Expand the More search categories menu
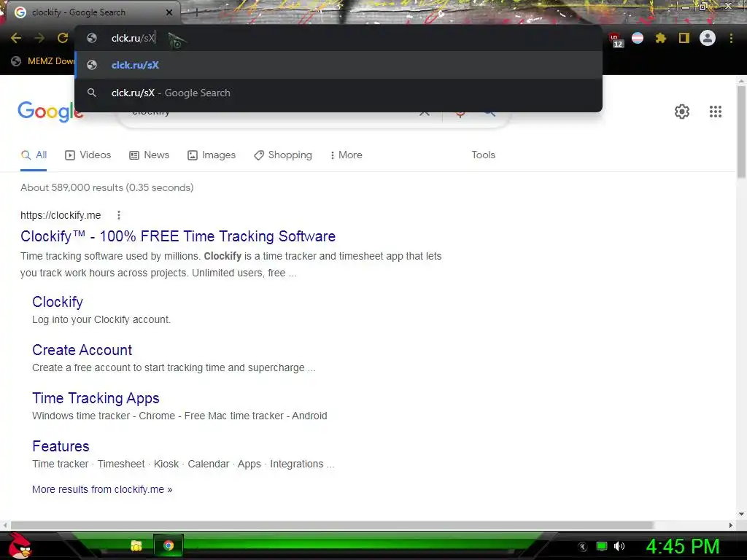This screenshot has height=560, width=747. [x=347, y=155]
